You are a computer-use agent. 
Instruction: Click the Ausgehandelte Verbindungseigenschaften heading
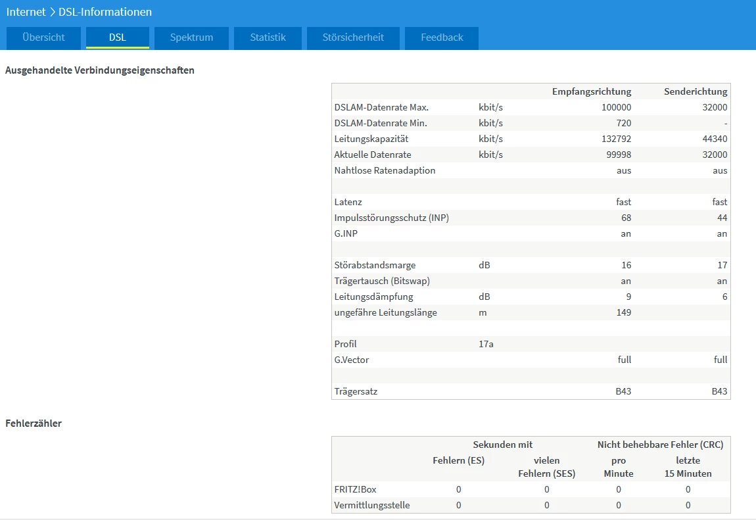click(100, 70)
